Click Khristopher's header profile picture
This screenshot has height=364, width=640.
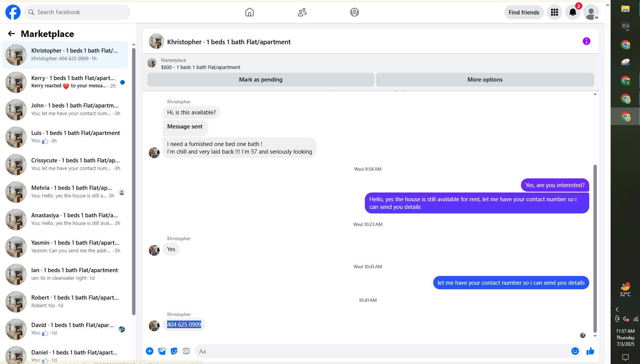(156, 41)
